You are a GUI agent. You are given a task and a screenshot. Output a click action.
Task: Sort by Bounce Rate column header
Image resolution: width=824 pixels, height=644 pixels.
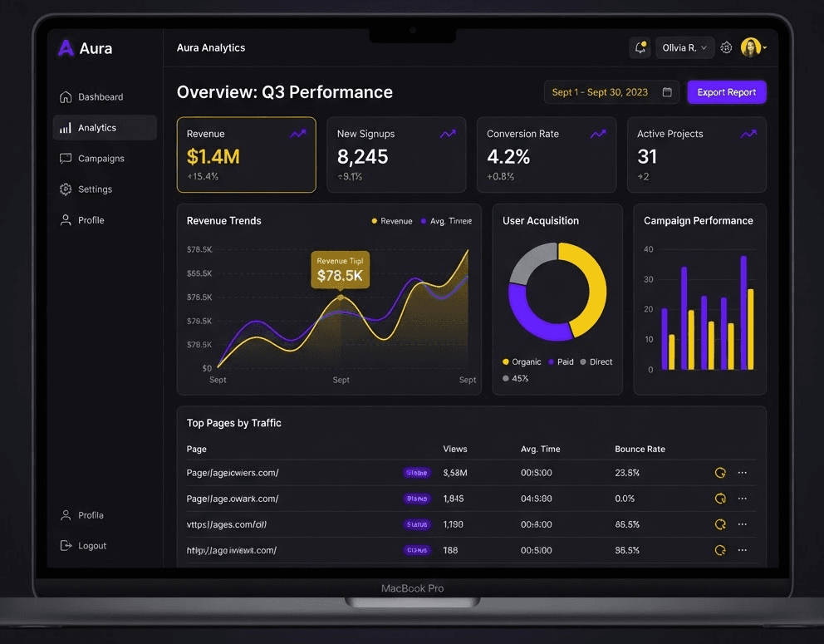[x=640, y=449]
